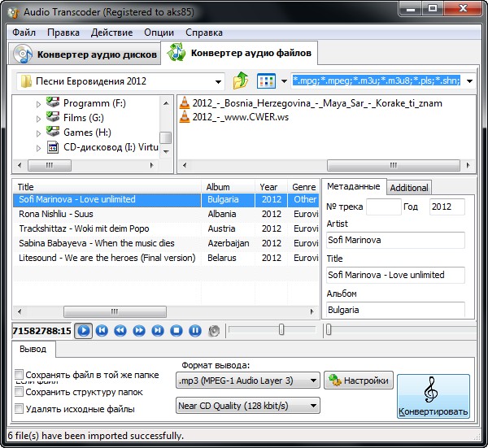Screen dimensions: 488x448
Task: Skip to the previous track
Action: [x=102, y=330]
